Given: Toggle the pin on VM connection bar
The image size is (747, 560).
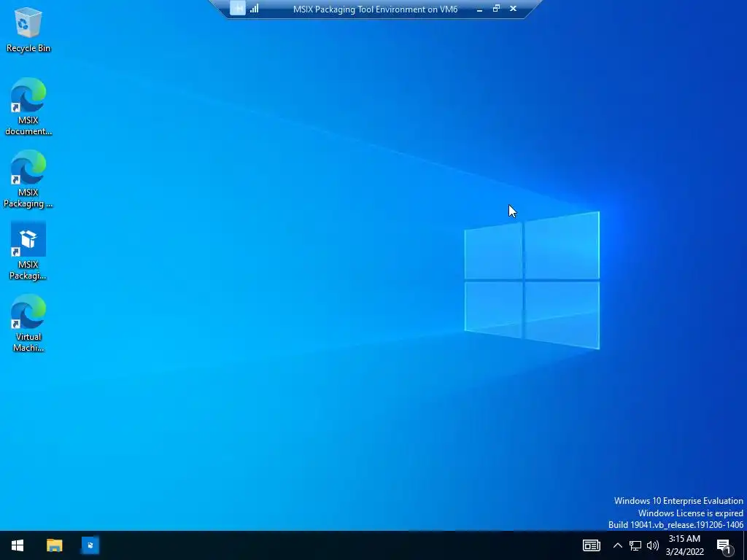Looking at the screenshot, I should [238, 8].
